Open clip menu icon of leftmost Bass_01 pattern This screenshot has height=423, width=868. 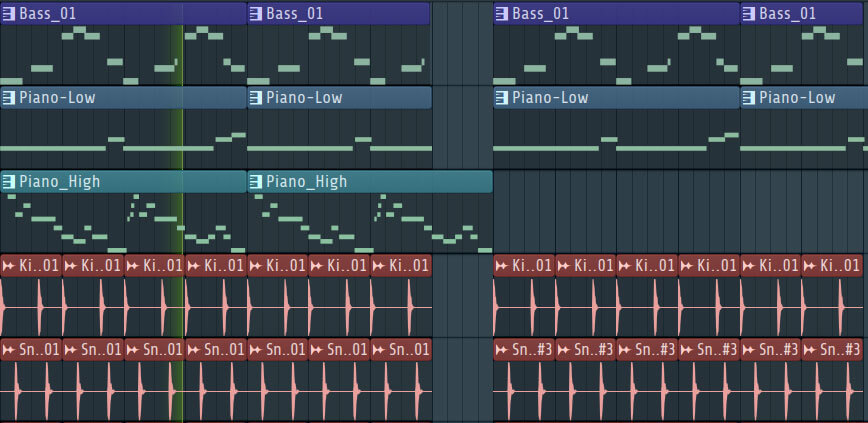click(x=8, y=14)
